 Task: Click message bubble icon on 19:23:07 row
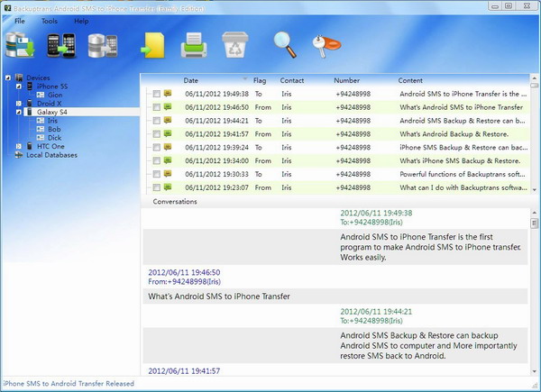[168, 187]
